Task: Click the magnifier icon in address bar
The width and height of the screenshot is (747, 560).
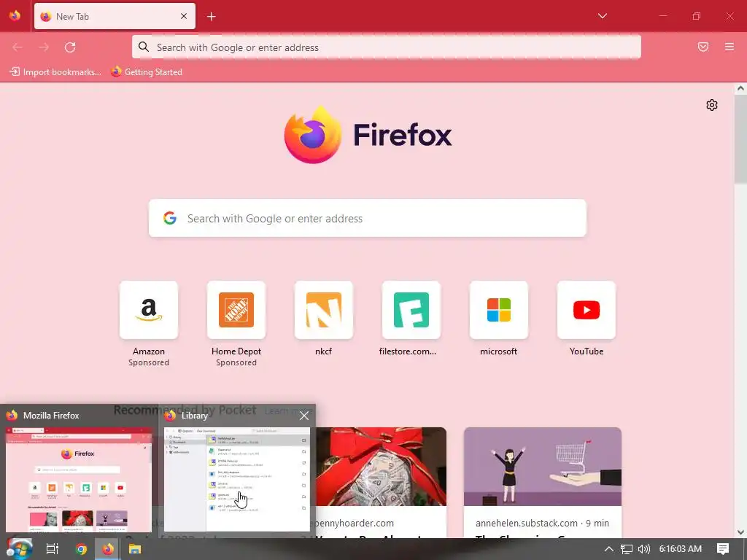Action: [144, 47]
